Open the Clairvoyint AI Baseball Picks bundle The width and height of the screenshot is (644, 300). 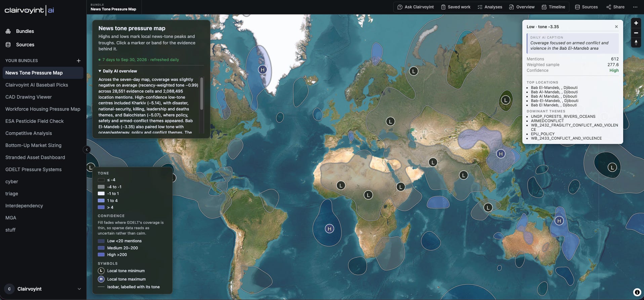point(43,85)
